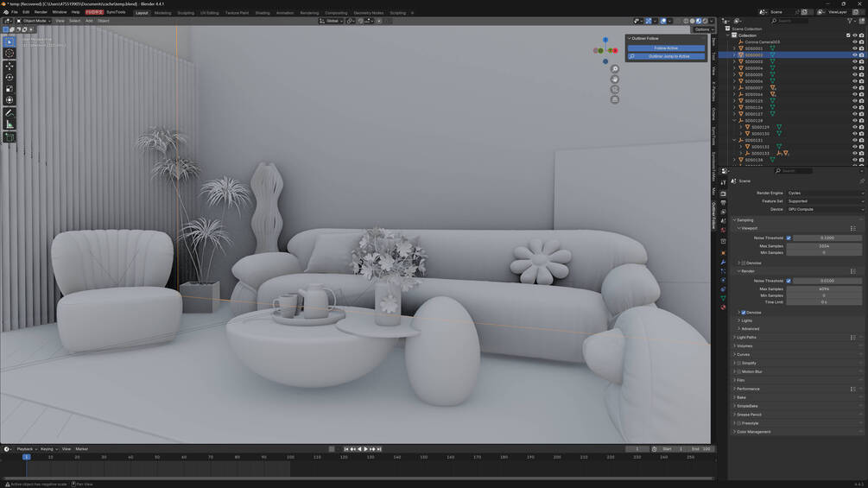
Task: Toggle camera view icon in viewport
Action: 614,90
